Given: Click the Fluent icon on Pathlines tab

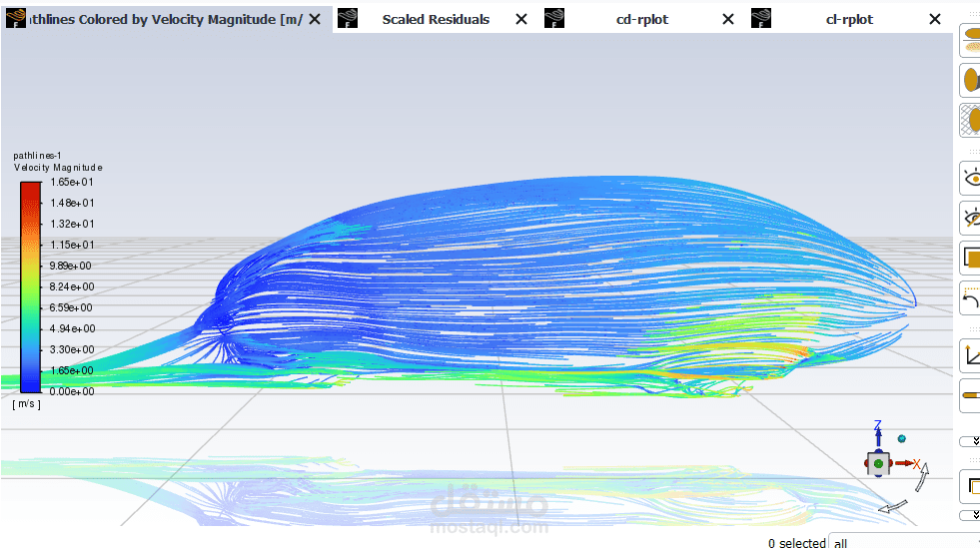Looking at the screenshot, I should [x=16, y=19].
